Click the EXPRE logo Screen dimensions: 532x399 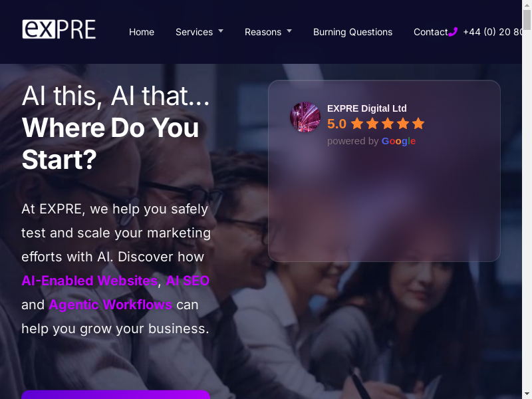click(x=59, y=29)
